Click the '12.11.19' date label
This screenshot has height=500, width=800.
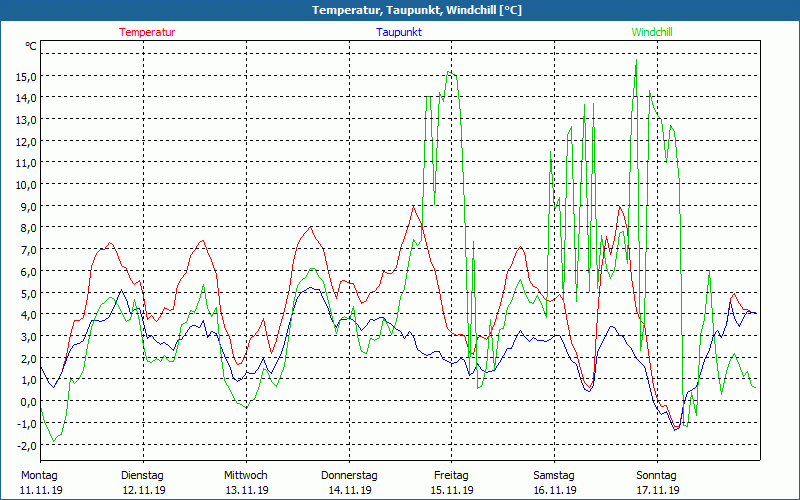point(144,490)
